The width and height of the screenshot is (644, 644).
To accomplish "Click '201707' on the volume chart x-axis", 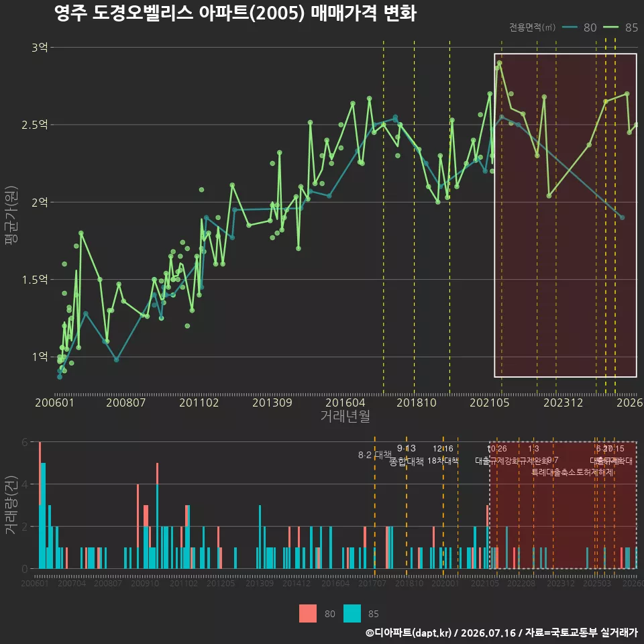I will pyautogui.click(x=372, y=583).
